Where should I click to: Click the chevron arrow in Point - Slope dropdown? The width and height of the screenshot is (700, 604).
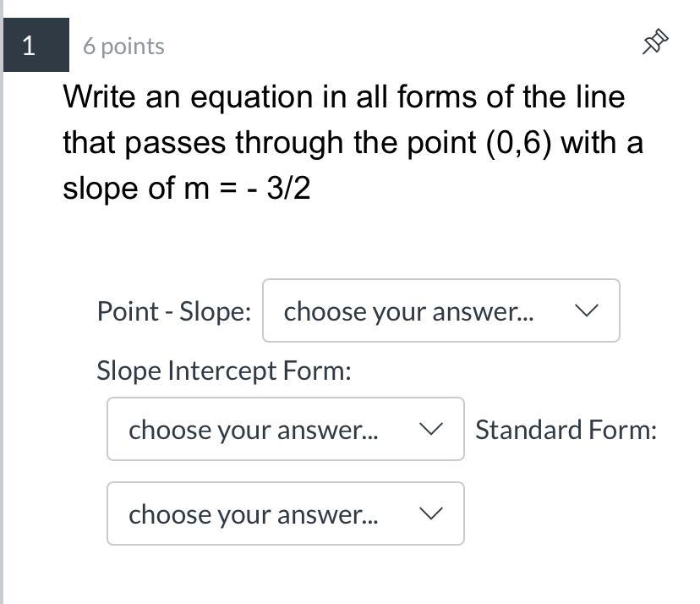[587, 311]
